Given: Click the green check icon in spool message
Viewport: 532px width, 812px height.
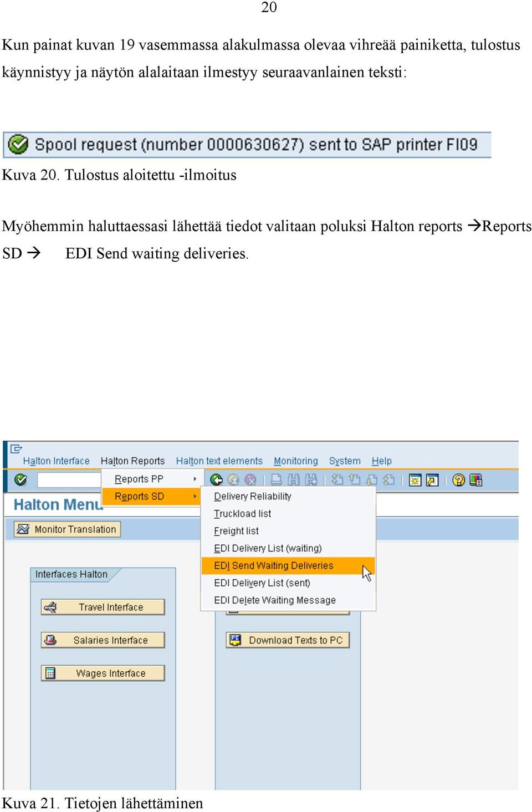Looking at the screenshot, I should point(18,145).
